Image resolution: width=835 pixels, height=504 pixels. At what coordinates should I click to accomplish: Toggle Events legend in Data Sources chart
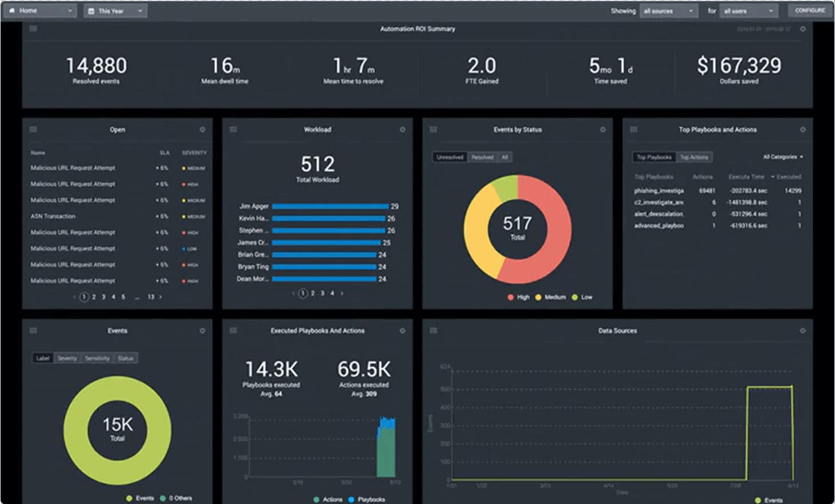click(x=768, y=500)
